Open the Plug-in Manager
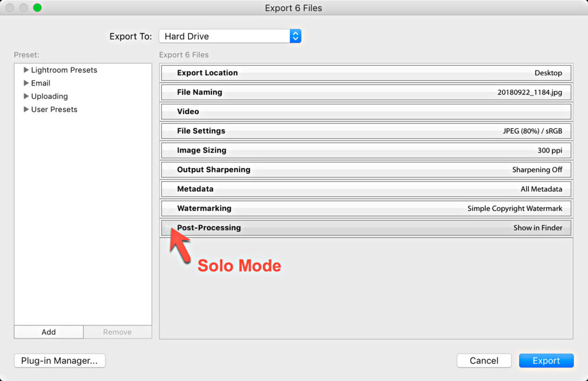This screenshot has height=381, width=588. tap(60, 360)
